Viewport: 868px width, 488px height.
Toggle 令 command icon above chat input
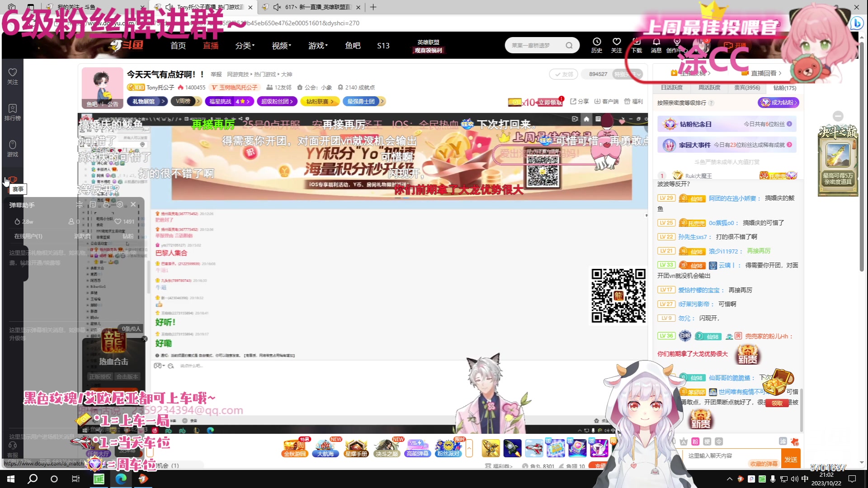(x=719, y=441)
